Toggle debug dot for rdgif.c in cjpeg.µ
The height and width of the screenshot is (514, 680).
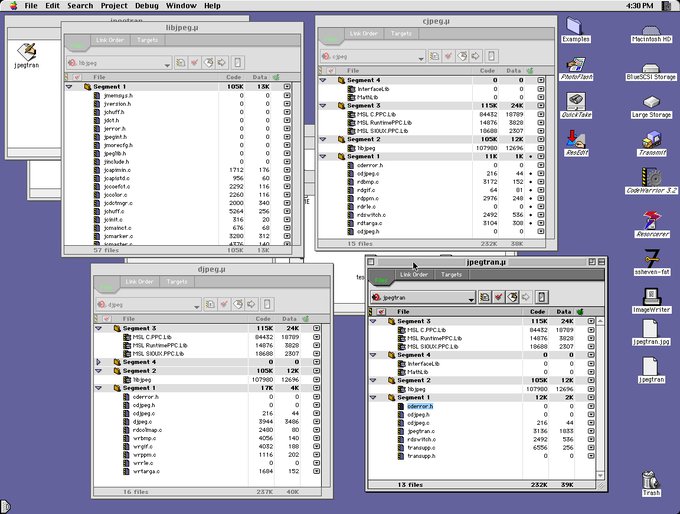click(530, 190)
